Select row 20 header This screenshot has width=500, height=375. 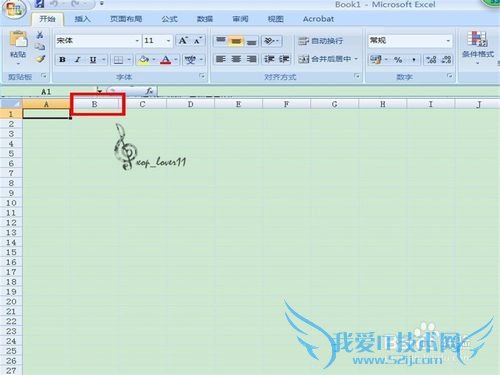11,301
